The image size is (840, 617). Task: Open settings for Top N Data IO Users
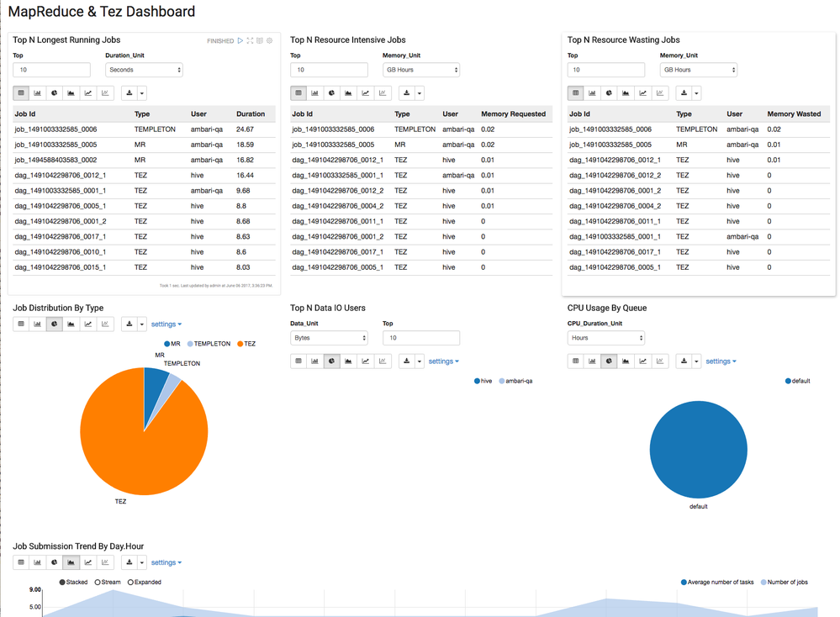(444, 361)
